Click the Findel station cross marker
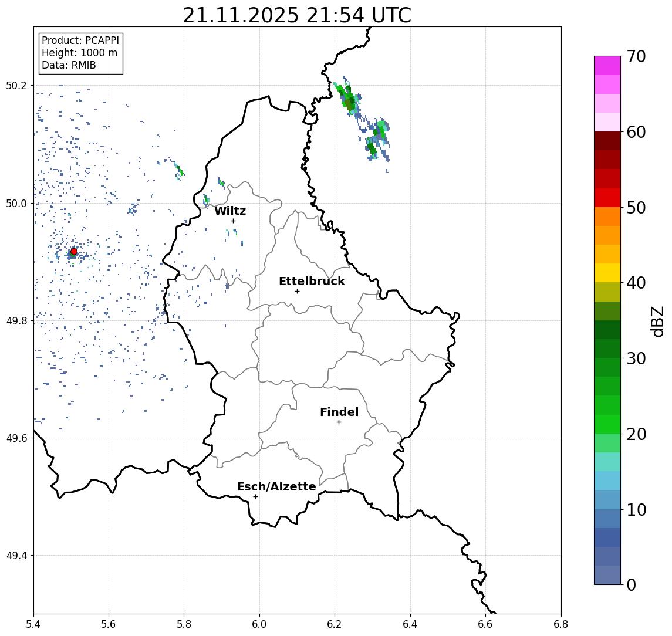This screenshot has height=636, width=672. 339,422
